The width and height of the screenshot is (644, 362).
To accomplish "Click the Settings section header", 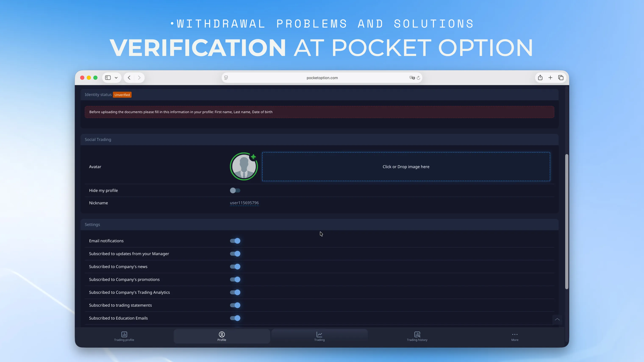I will click(319, 225).
